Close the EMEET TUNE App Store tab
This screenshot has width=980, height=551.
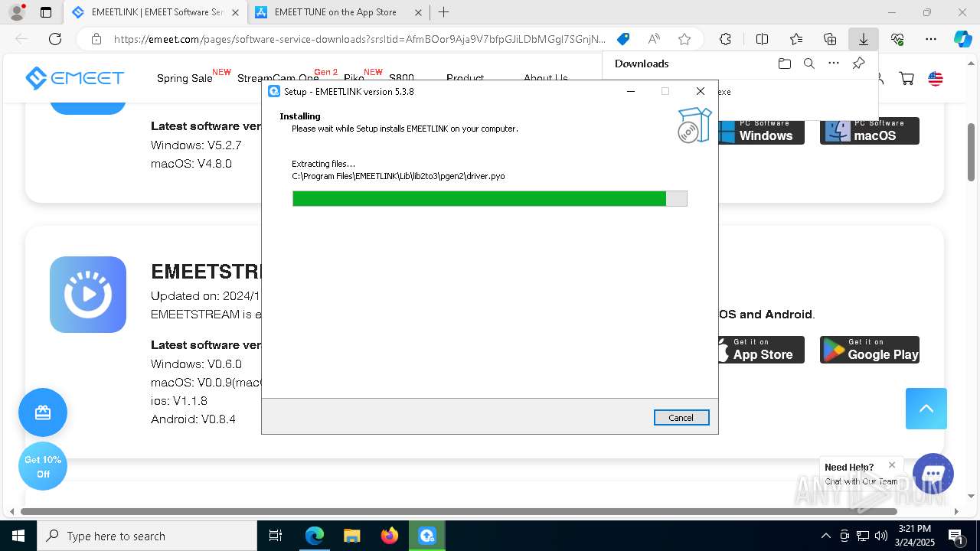click(x=417, y=12)
